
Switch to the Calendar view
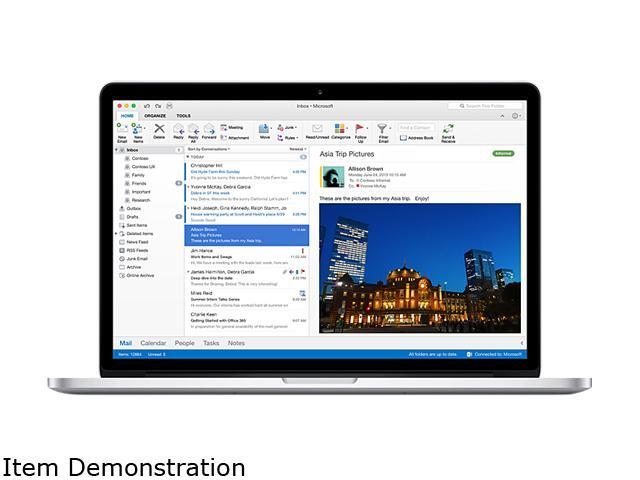click(x=153, y=343)
